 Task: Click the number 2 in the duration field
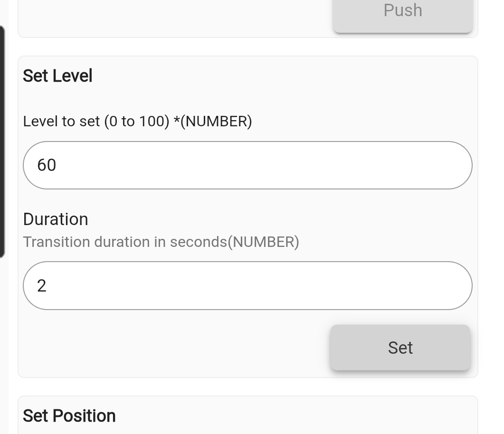pyautogui.click(x=42, y=286)
